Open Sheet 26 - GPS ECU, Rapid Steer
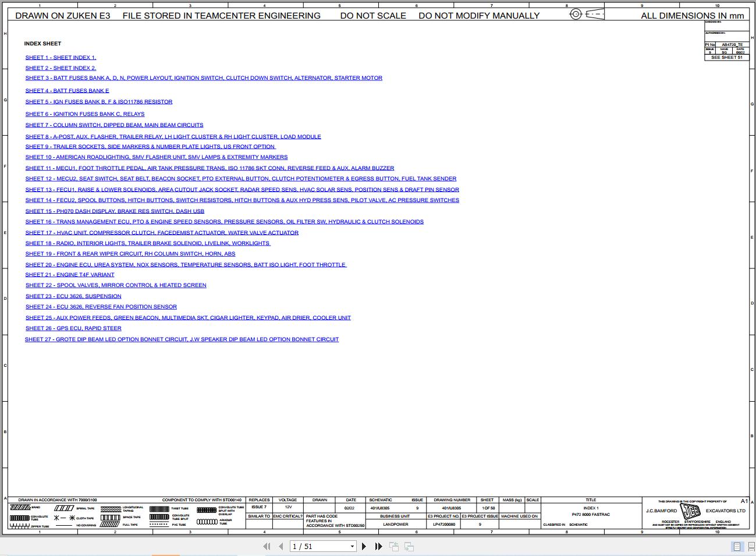The width and height of the screenshot is (756, 556). [x=73, y=328]
